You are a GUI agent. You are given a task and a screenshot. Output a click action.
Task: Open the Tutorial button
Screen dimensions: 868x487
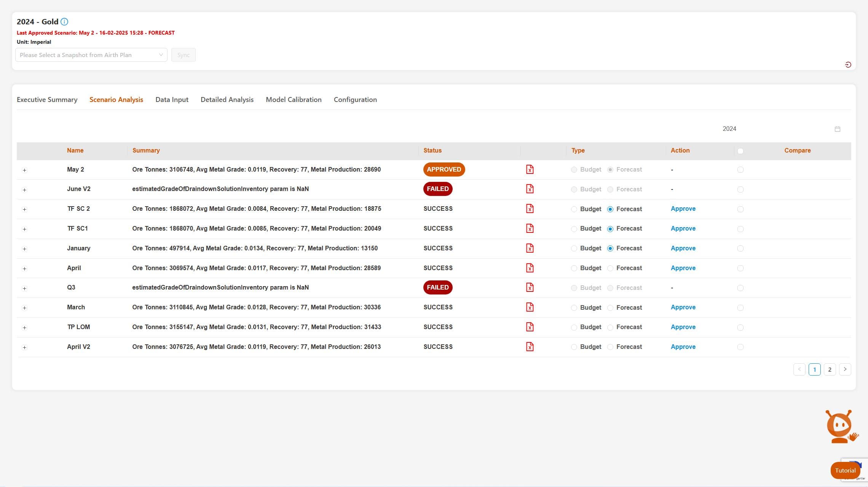[845, 471]
